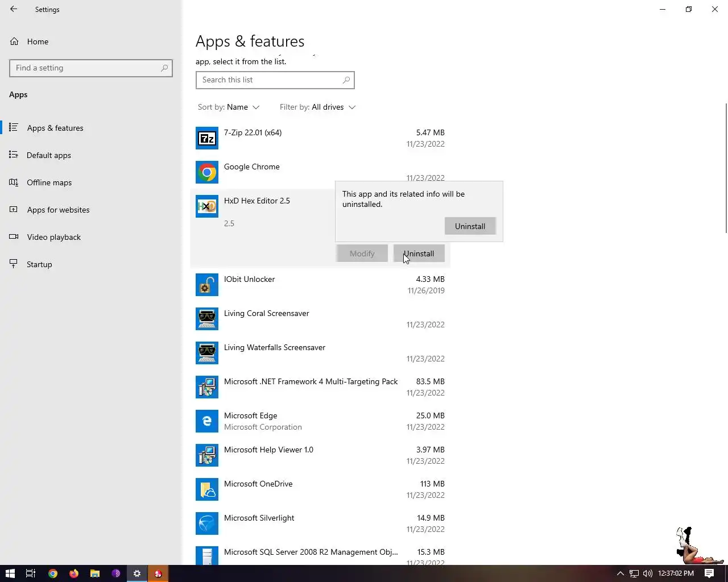Click the IObit Unlocker entry name
The image size is (728, 582).
click(x=249, y=279)
